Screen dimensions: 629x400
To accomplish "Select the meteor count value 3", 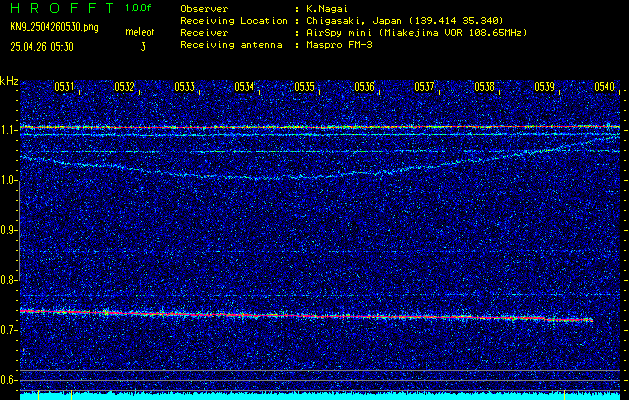I will [143, 47].
